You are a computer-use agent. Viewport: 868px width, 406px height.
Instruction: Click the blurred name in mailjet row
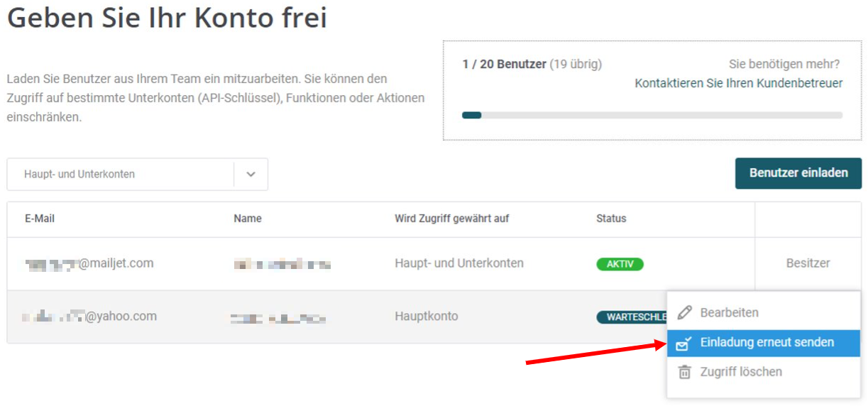click(282, 265)
